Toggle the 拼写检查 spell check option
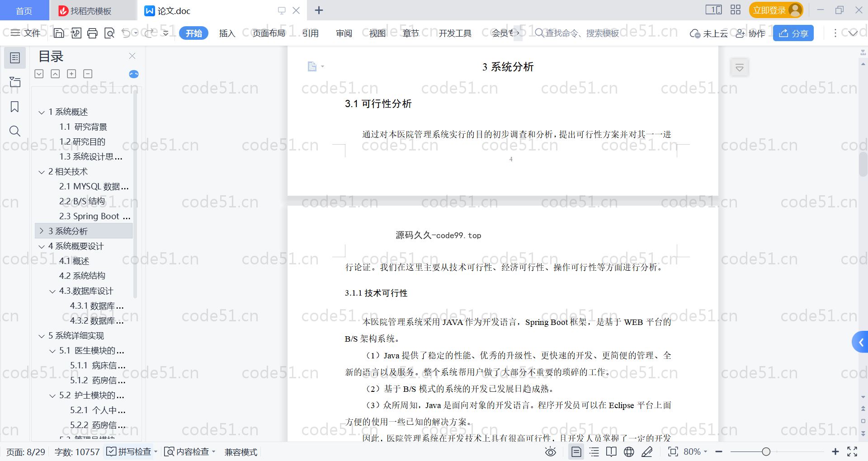The height and width of the screenshot is (461, 868). 129,452
